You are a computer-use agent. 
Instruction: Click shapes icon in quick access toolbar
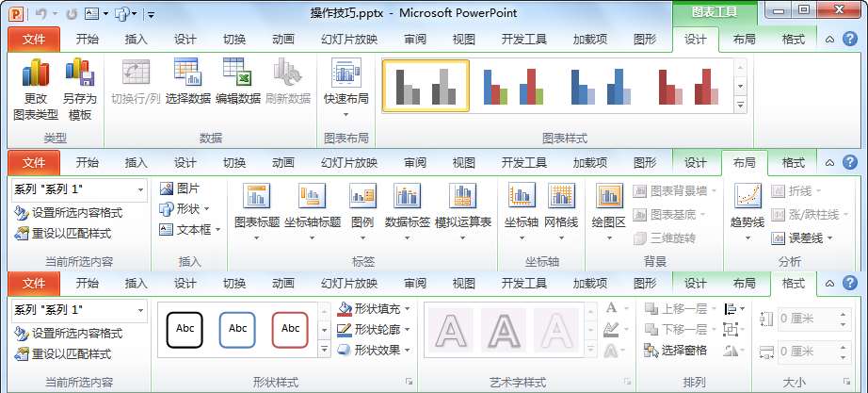121,14
